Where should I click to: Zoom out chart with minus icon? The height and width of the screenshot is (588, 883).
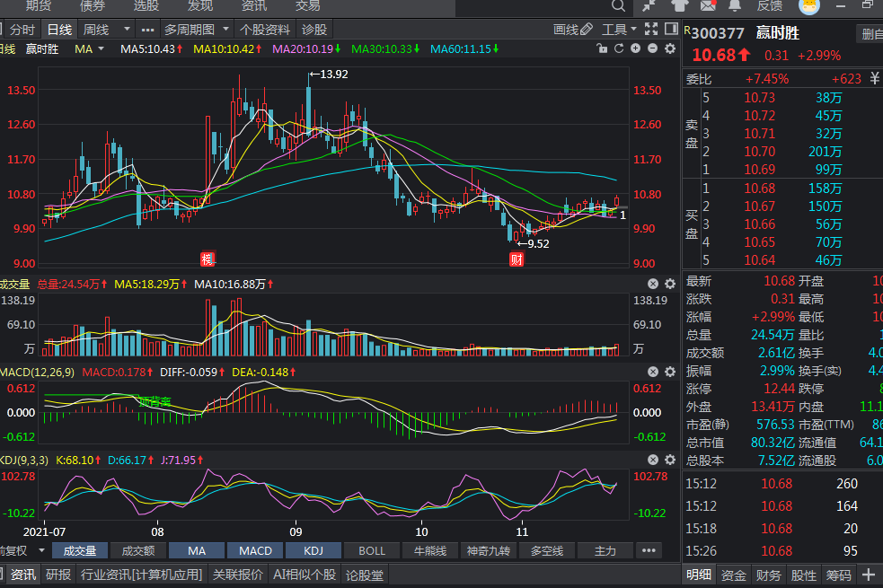[x=653, y=48]
